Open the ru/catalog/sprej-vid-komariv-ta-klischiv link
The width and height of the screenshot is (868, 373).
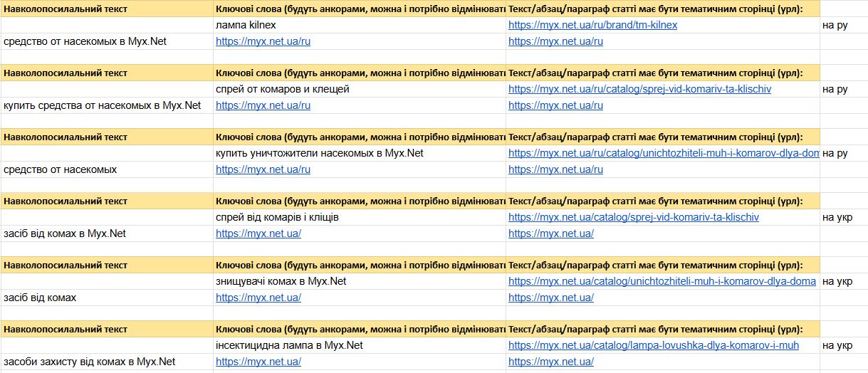tap(639, 89)
